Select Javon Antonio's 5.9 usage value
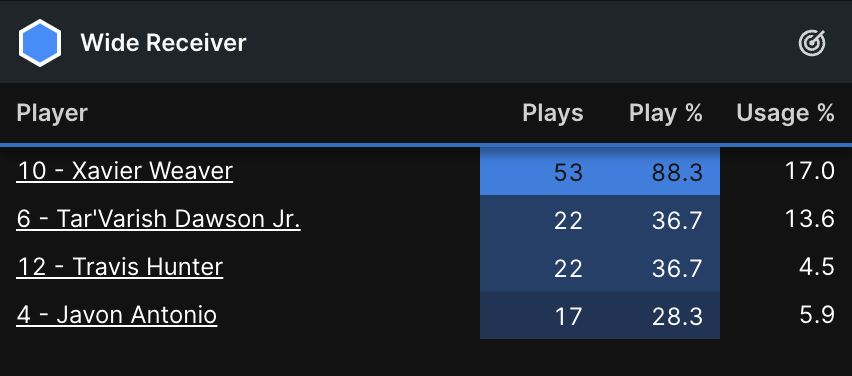 click(x=817, y=315)
